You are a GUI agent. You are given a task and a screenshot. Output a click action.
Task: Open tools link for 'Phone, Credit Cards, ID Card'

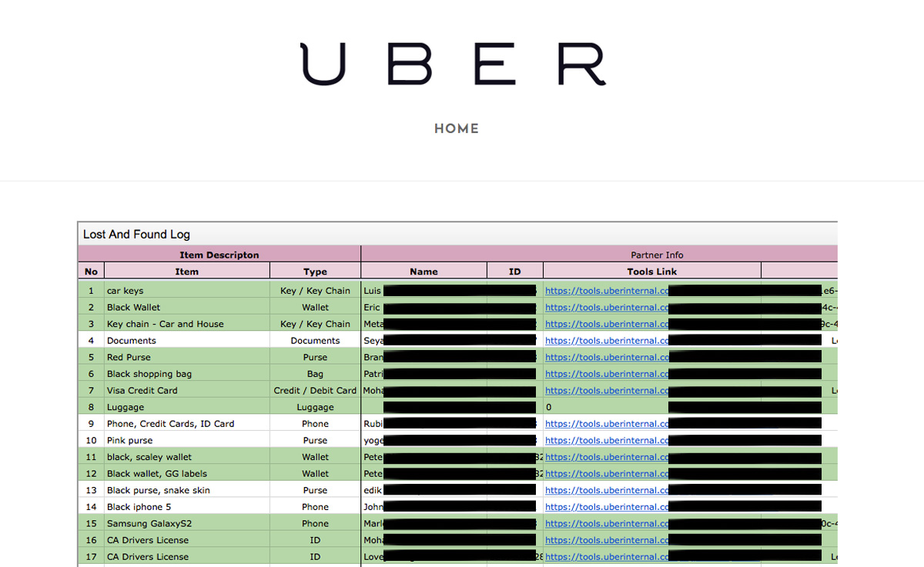point(607,424)
